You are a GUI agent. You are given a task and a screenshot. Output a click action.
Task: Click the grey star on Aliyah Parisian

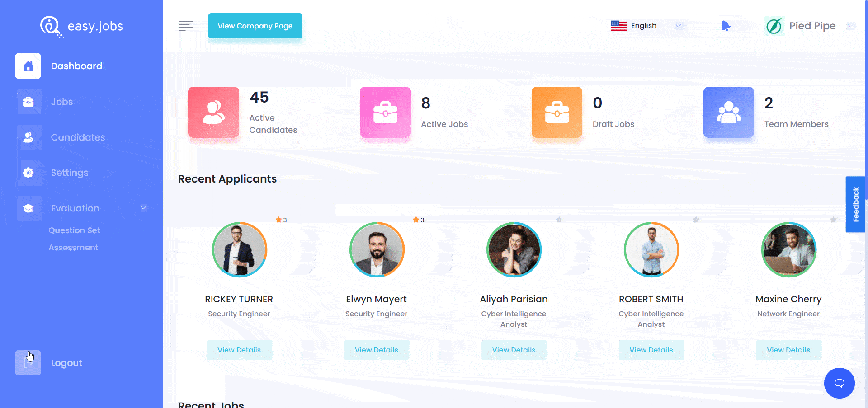click(559, 220)
